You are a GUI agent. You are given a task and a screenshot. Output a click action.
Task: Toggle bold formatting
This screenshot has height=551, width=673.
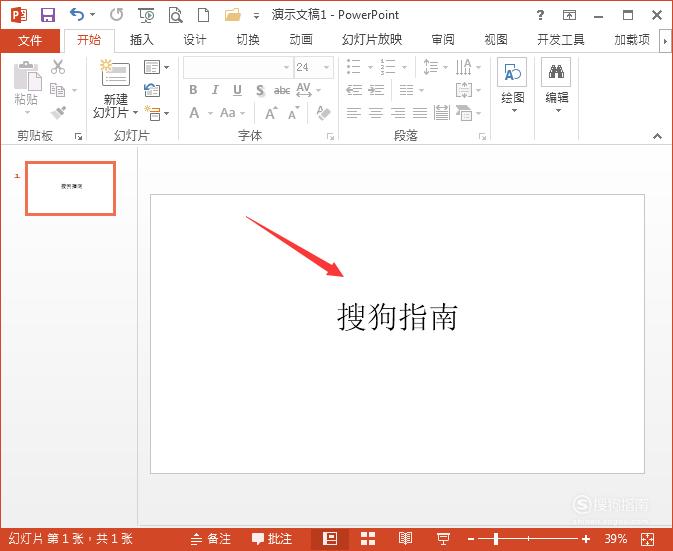193,90
